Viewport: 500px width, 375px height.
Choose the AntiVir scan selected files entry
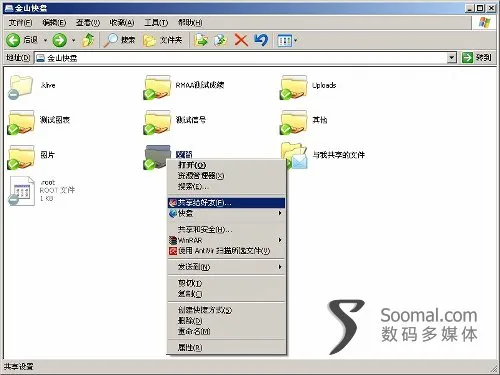click(227, 251)
